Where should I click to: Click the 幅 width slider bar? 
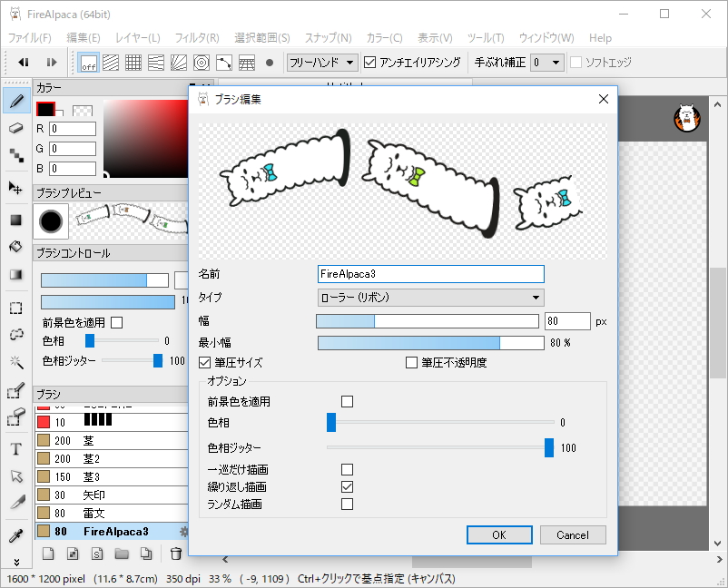pos(428,321)
